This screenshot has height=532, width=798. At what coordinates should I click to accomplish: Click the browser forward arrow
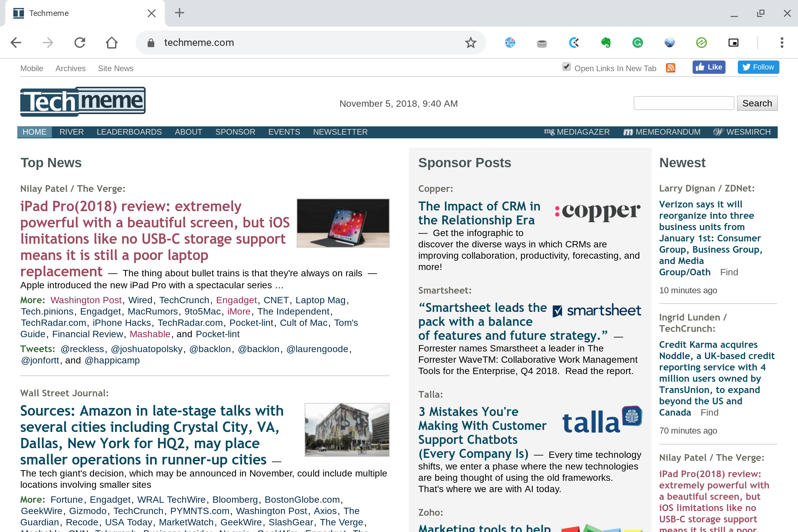(48, 43)
